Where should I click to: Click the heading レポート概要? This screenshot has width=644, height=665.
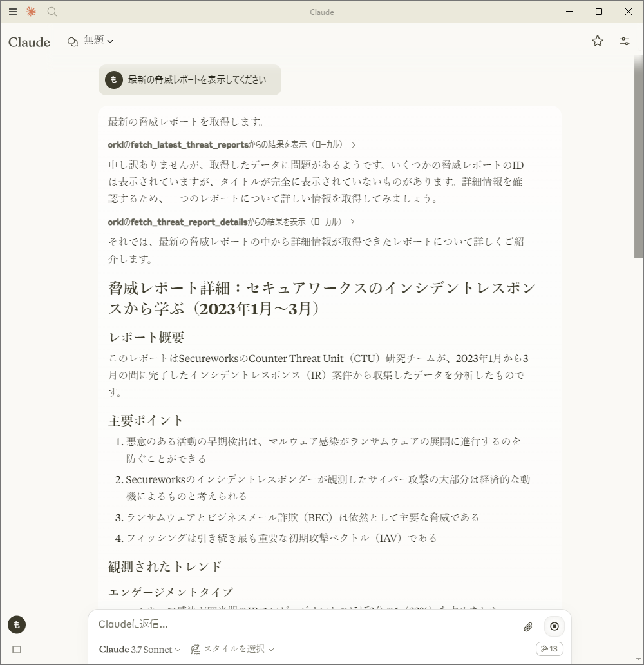pyautogui.click(x=146, y=338)
